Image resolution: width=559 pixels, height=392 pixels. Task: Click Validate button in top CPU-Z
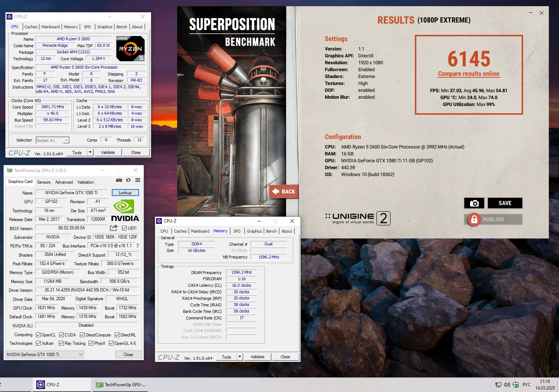(x=108, y=152)
